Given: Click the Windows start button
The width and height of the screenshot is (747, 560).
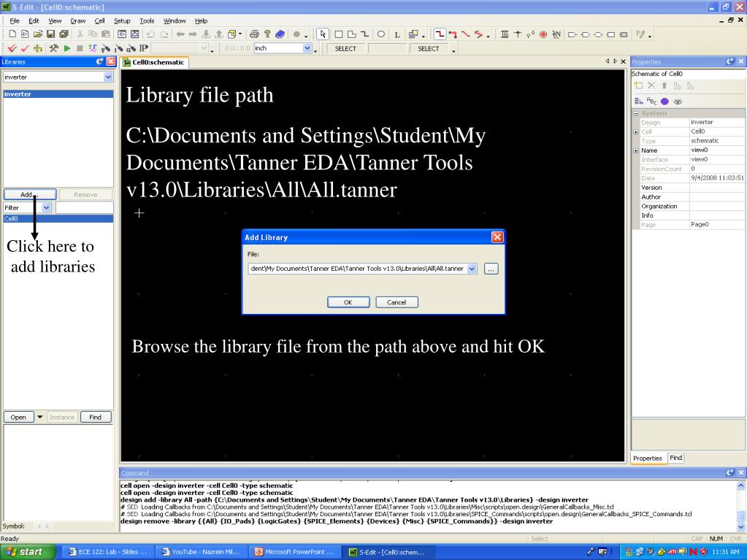Looking at the screenshot, I should point(27,552).
